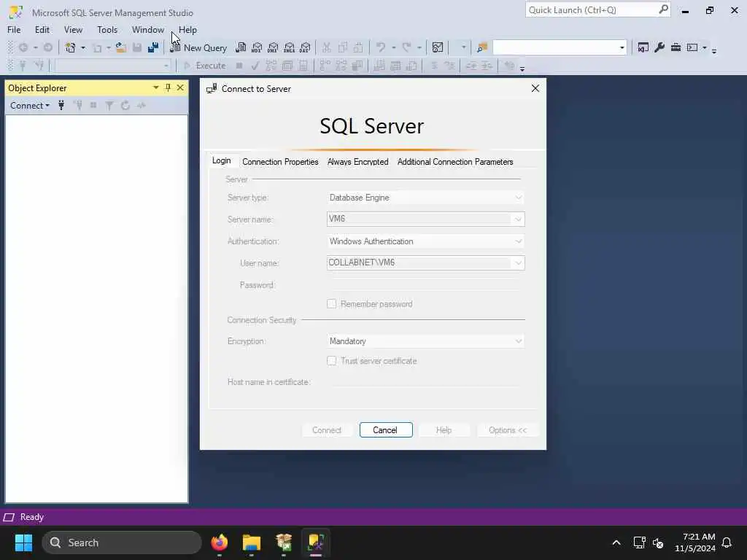Click the New Query button
The image size is (747, 560).
click(199, 47)
